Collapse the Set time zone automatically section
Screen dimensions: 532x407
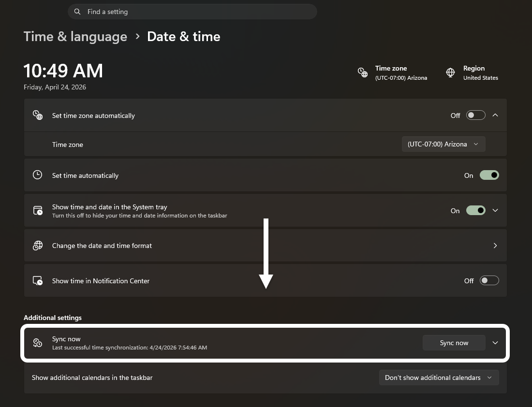click(495, 115)
